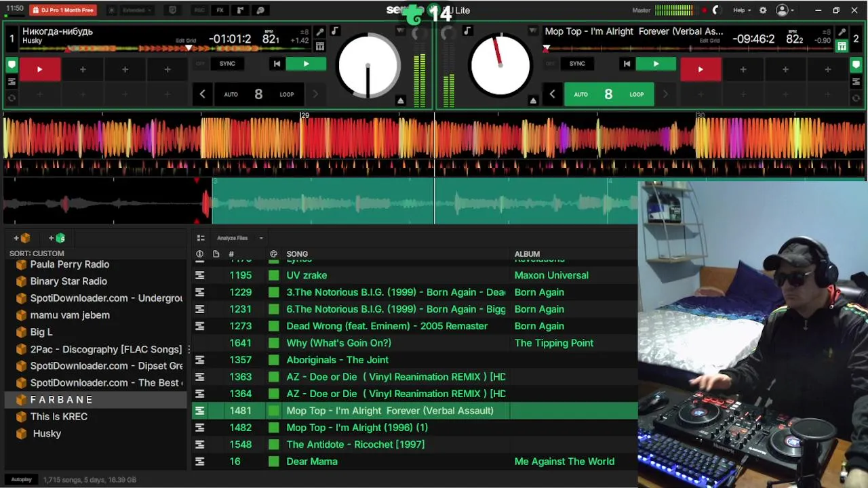The height and width of the screenshot is (488, 868).
Task: Toggle deck 1 quantize grid icon
Action: pos(320,46)
